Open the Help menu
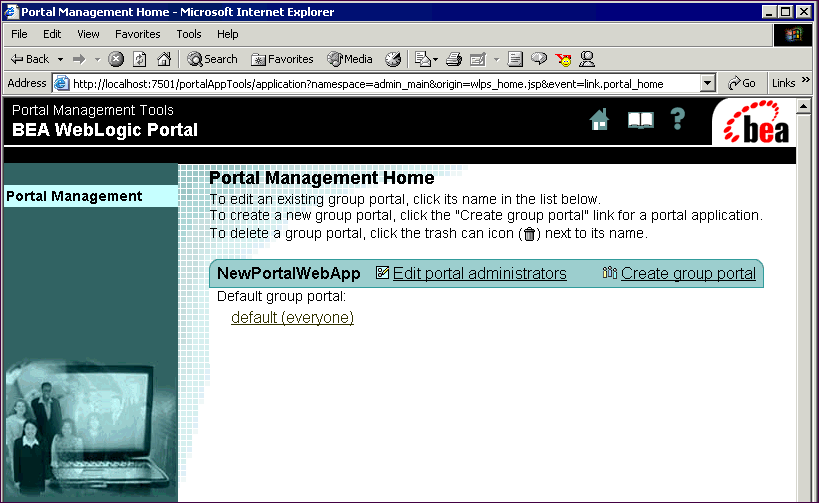Screen dimensions: 819x503 (x=228, y=34)
